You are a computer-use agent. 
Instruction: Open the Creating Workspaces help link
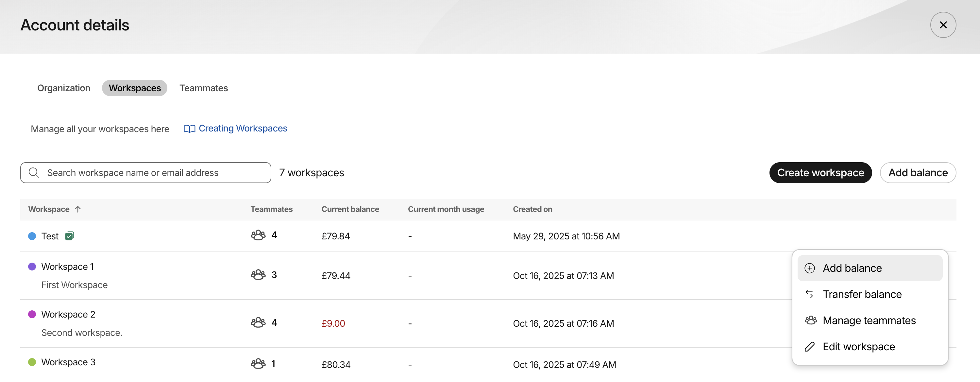point(243,129)
